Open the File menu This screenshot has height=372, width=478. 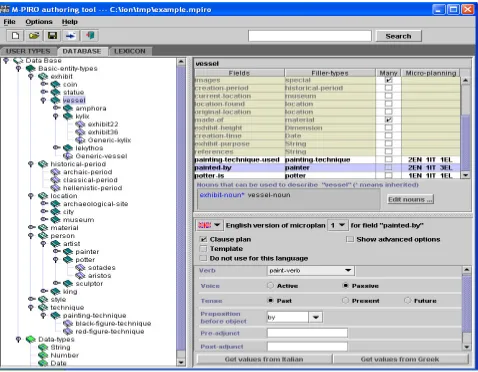9,22
